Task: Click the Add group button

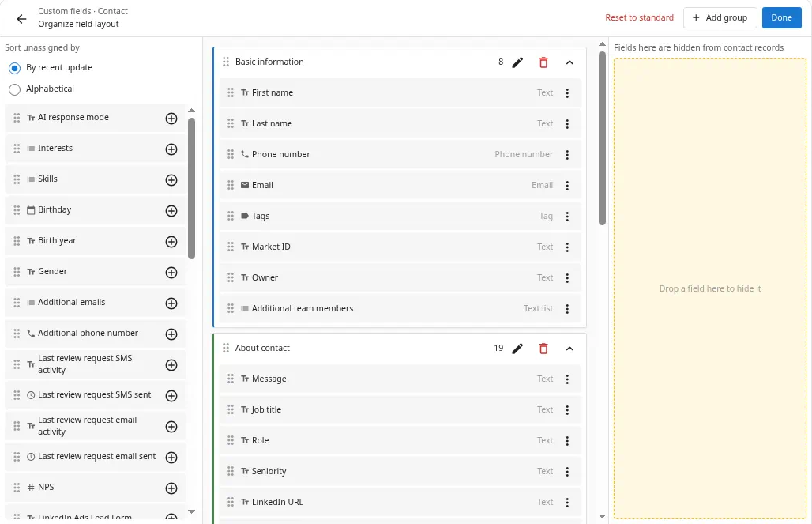Action: [x=720, y=17]
